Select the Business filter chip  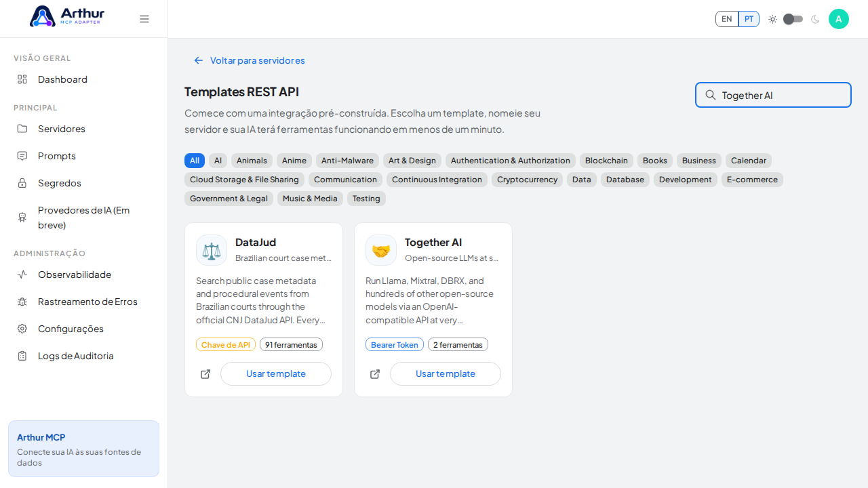pos(699,161)
